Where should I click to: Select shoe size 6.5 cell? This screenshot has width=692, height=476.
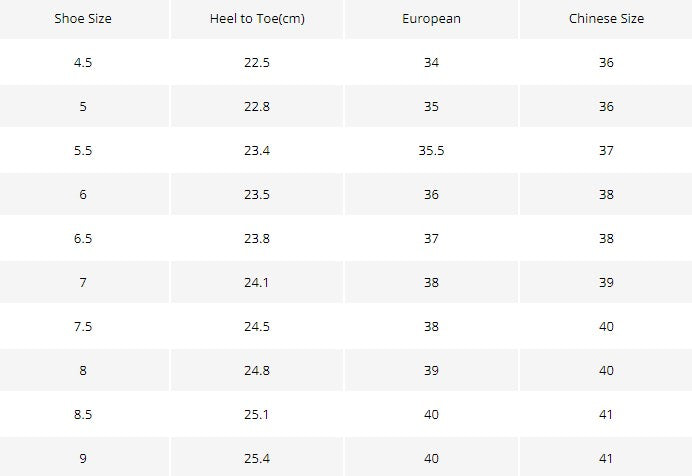[x=83, y=238]
